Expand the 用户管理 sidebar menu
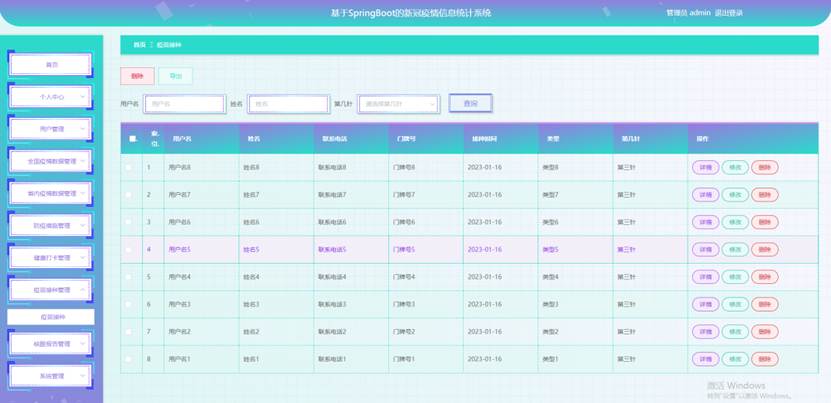Viewport: 831px width, 403px height. 51,129
